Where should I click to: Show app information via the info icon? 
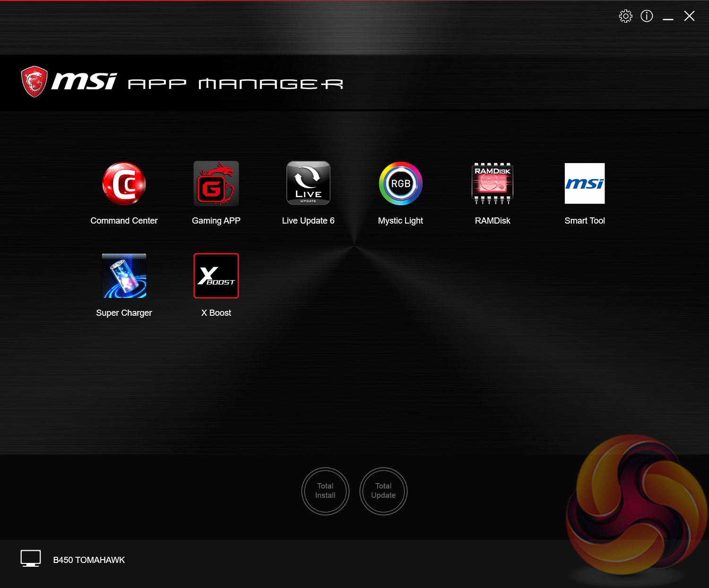647,16
